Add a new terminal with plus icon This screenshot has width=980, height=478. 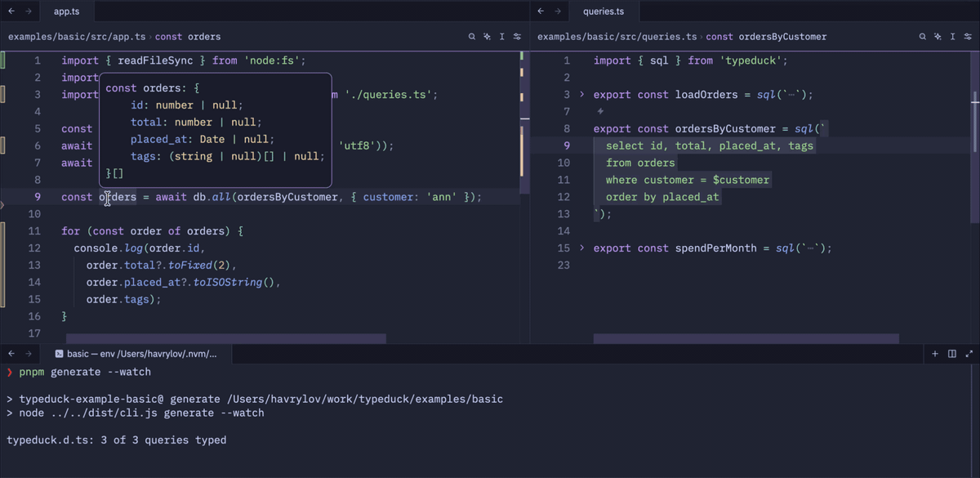[935, 354]
